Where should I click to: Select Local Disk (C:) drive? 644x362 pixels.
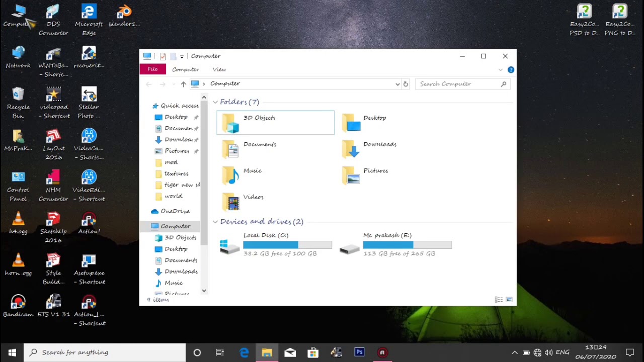(276, 245)
